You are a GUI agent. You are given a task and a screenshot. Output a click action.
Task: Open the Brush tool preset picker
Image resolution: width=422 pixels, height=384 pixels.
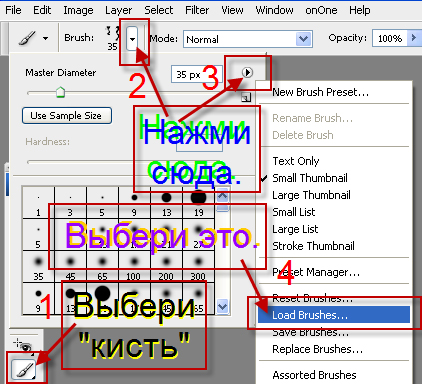27,38
